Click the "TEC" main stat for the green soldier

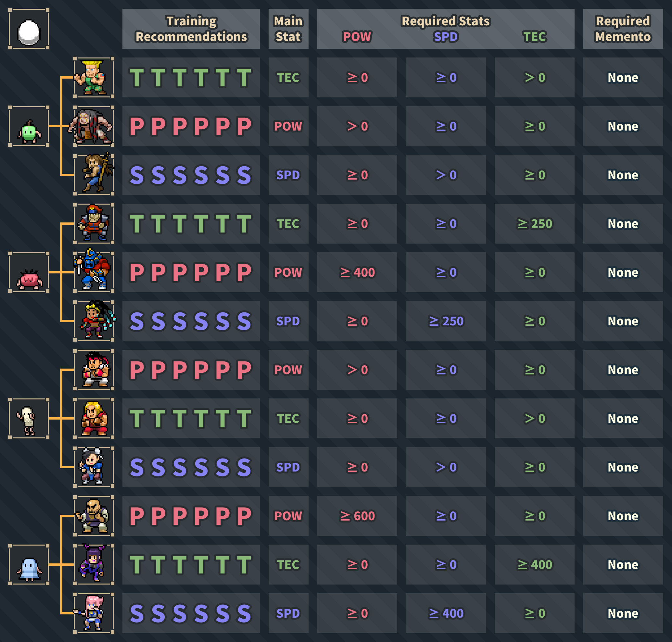288,78
